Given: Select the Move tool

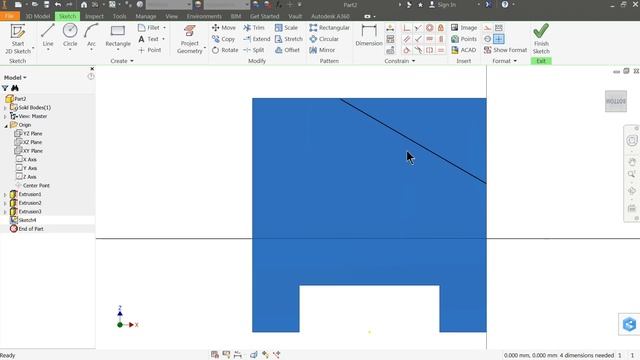Looking at the screenshot, I should click(224, 27).
